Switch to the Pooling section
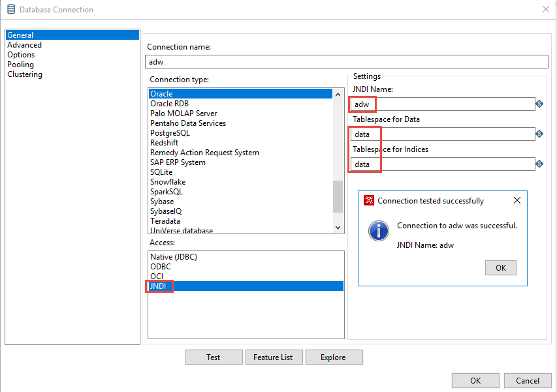Viewport: 557px width, 392px height. point(20,65)
